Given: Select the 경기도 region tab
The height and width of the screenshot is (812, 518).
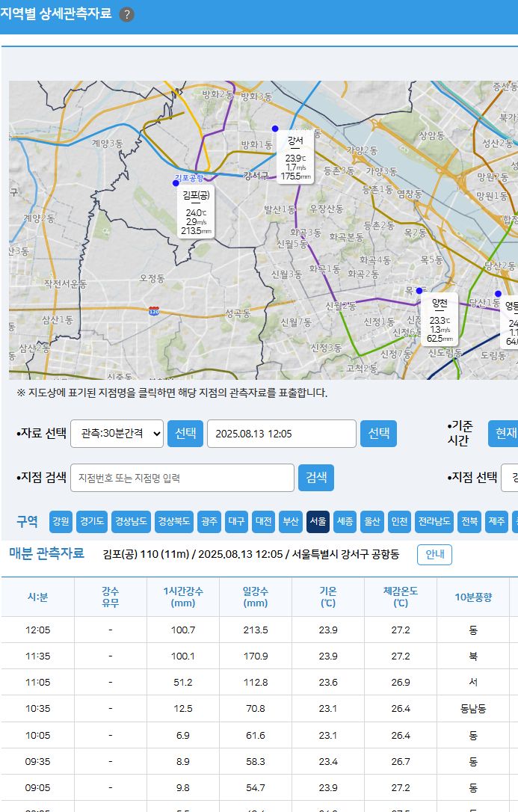Looking at the screenshot, I should (x=92, y=521).
